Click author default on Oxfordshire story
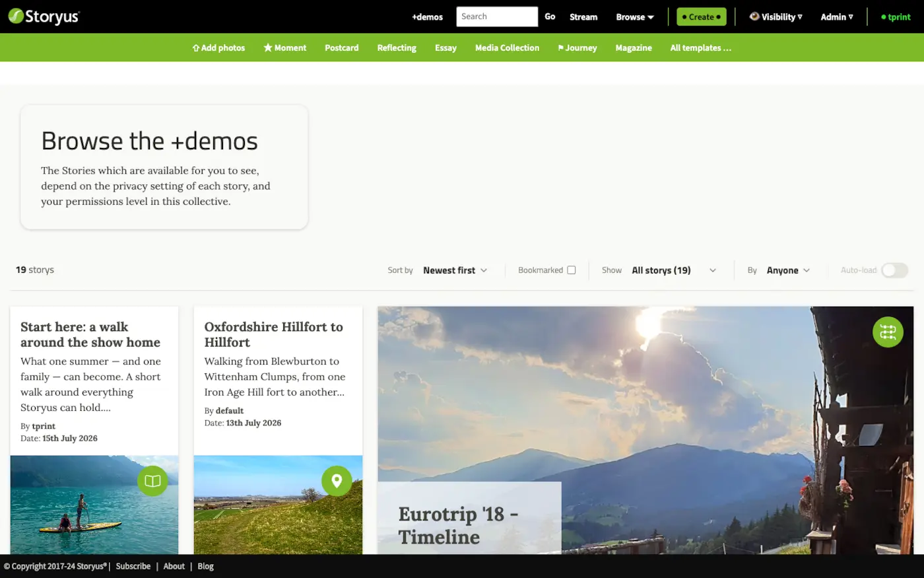924x578 pixels. [230, 410]
